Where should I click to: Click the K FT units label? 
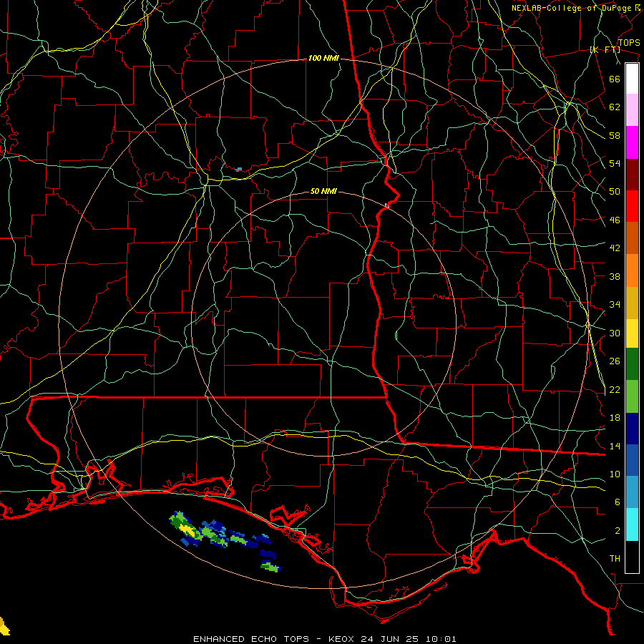tap(605, 50)
